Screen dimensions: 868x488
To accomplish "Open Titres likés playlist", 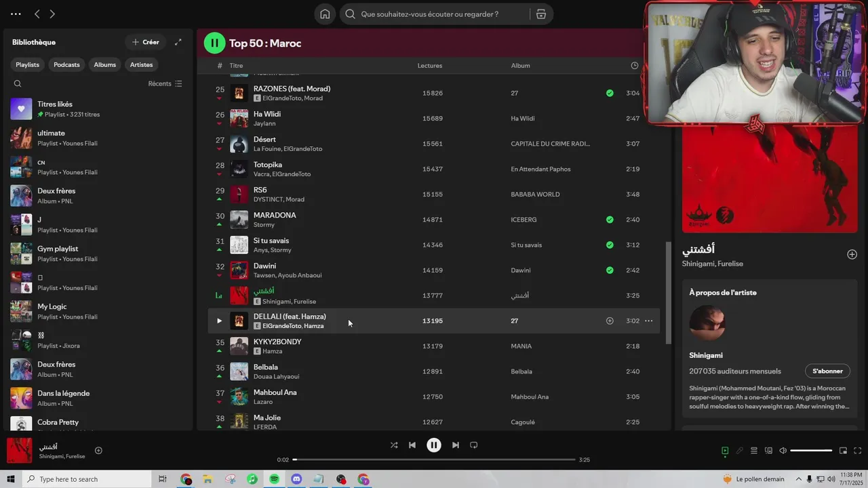I will pyautogui.click(x=98, y=109).
